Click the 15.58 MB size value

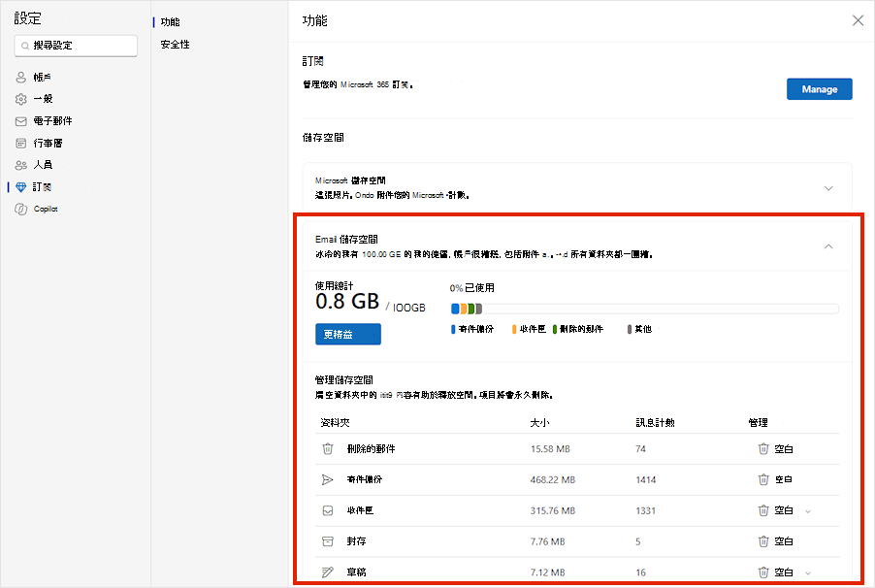[x=550, y=449]
